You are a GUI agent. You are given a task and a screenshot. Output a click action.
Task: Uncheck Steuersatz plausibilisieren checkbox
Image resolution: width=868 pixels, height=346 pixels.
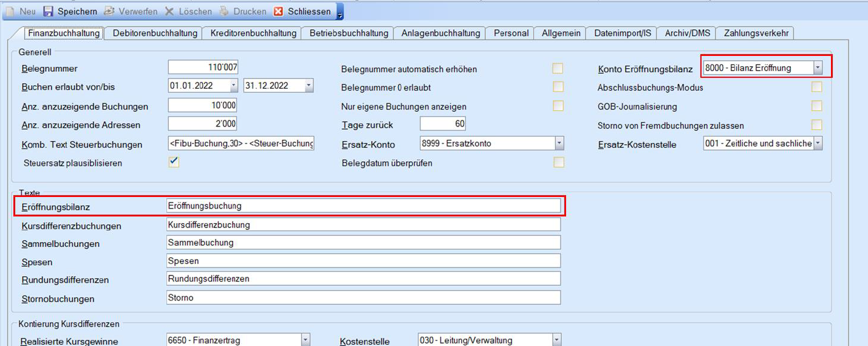[174, 162]
